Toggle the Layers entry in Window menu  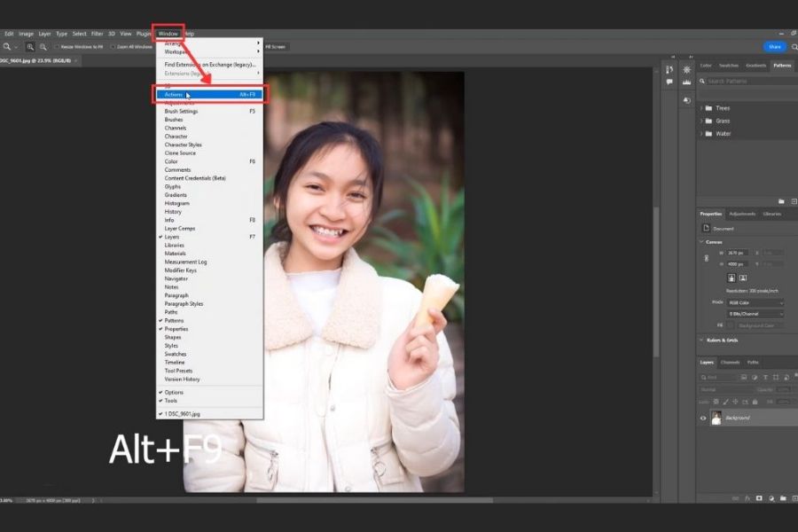click(172, 237)
